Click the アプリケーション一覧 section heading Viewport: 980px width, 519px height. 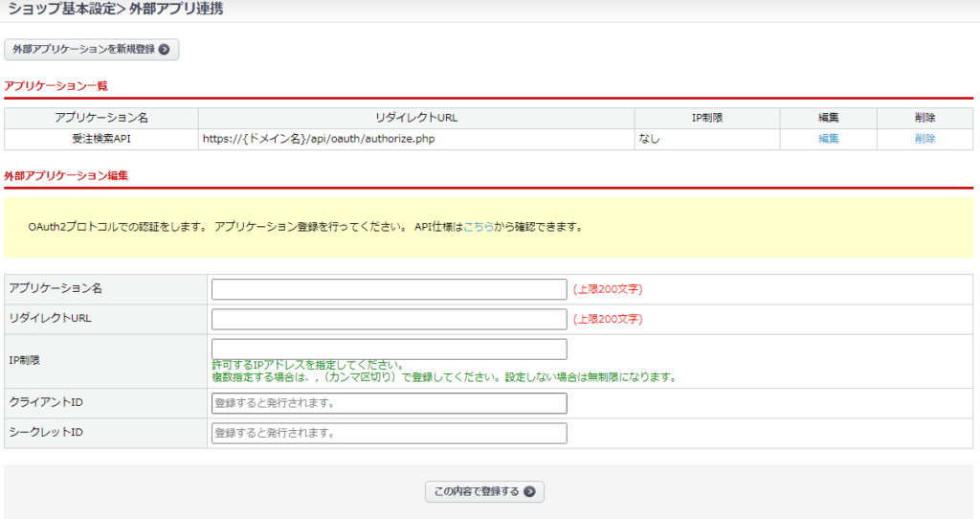tap(56, 86)
